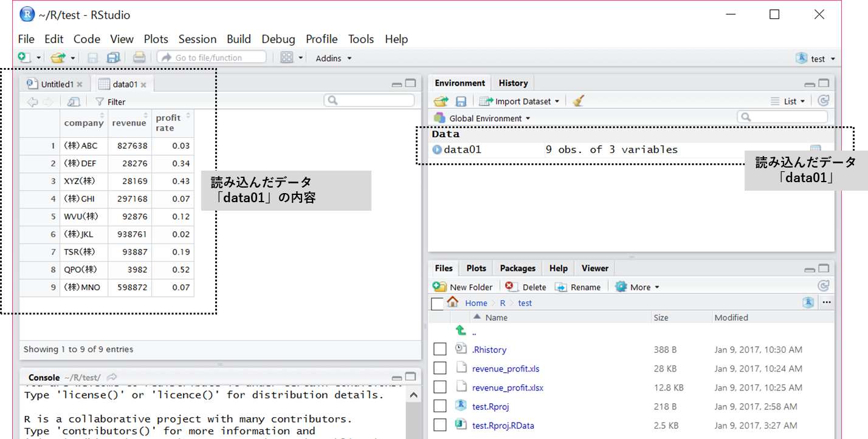Click the Go to file/function field
868x439 pixels.
(x=212, y=58)
